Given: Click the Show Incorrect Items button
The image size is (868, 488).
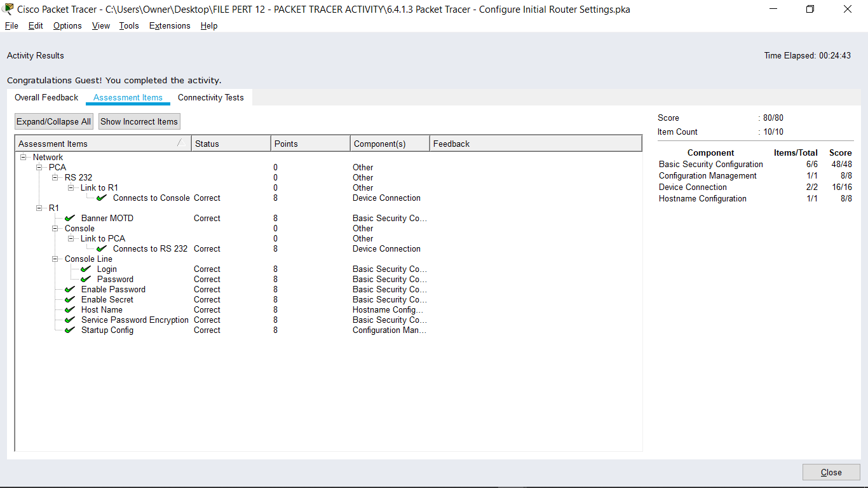Looking at the screenshot, I should pyautogui.click(x=139, y=121).
